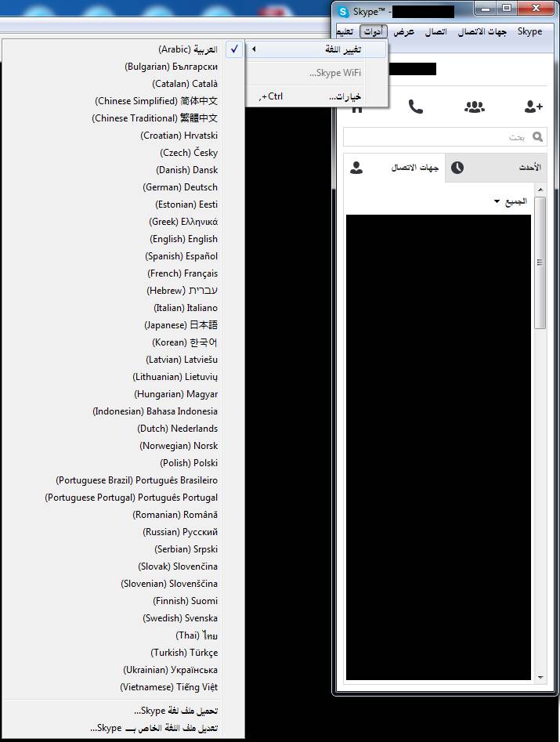Click the clock icon on Recent tab
The image size is (560, 742).
point(457,168)
